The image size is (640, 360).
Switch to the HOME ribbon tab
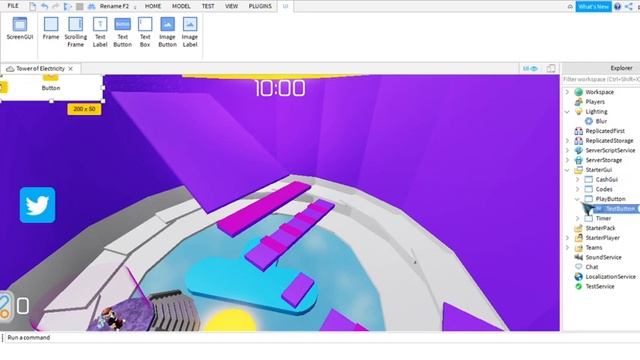coord(153,6)
